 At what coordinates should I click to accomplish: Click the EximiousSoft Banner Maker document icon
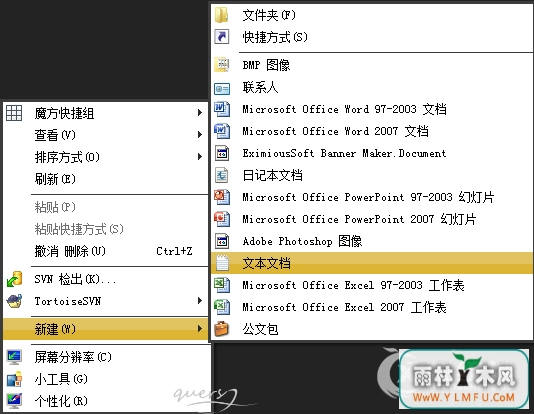[222, 153]
